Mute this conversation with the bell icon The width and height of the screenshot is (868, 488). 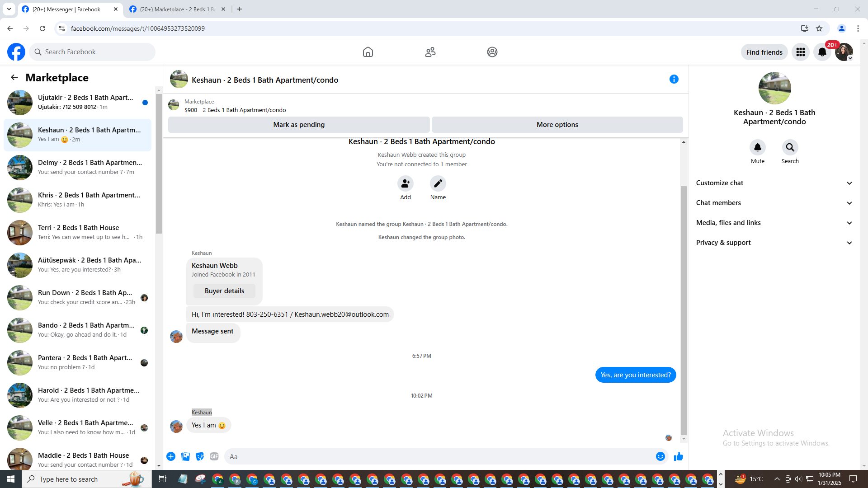click(758, 147)
